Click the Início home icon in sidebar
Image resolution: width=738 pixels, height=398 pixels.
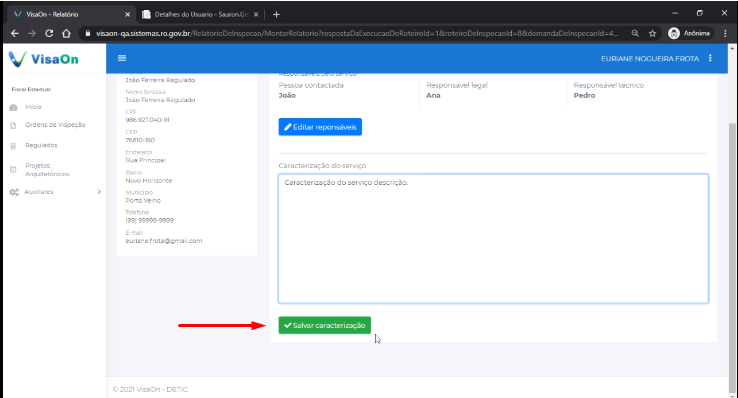[x=13, y=107]
